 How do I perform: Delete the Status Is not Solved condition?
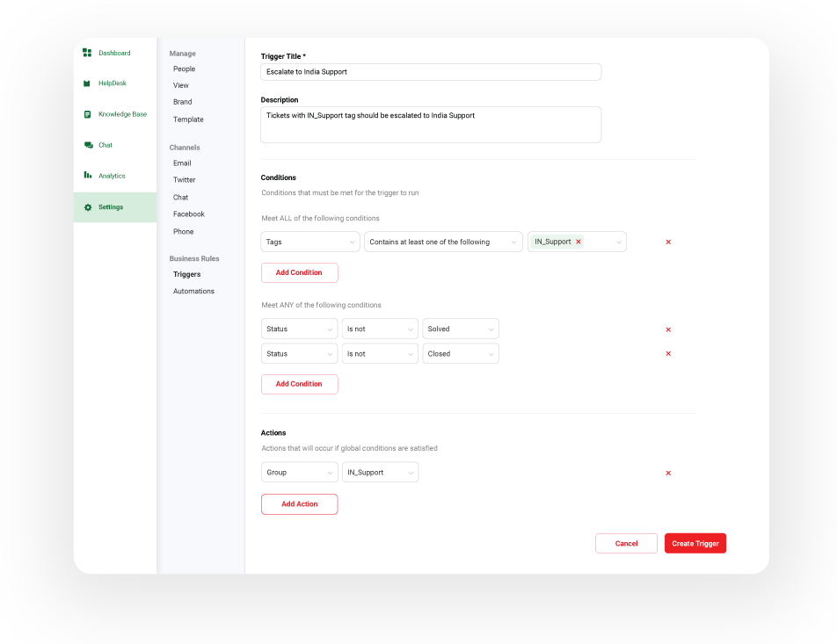tap(668, 329)
